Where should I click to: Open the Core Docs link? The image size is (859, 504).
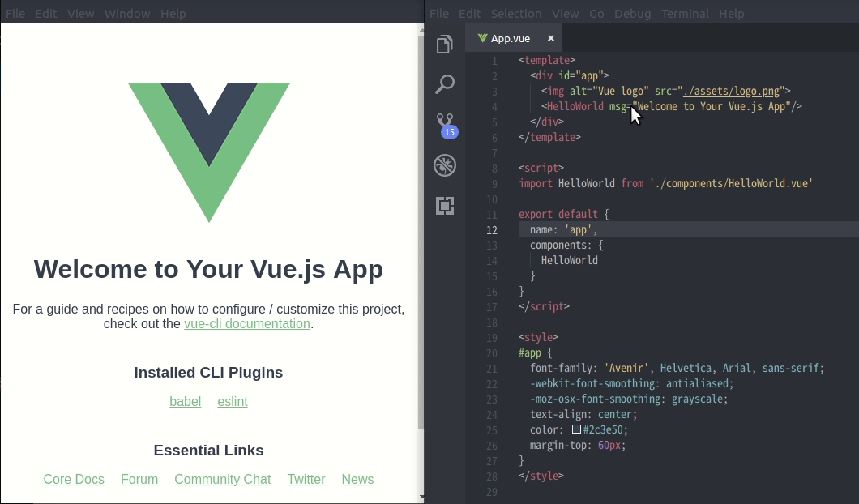pyautogui.click(x=74, y=480)
